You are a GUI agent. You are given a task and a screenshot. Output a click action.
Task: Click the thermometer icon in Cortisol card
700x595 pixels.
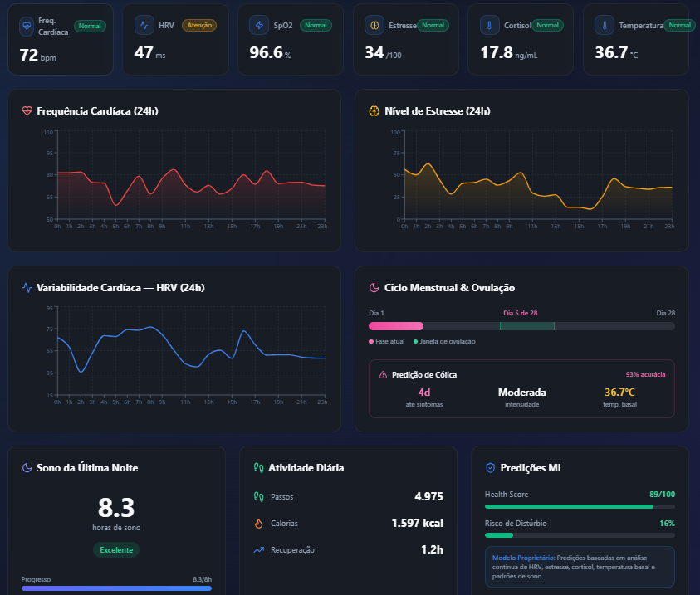click(489, 25)
